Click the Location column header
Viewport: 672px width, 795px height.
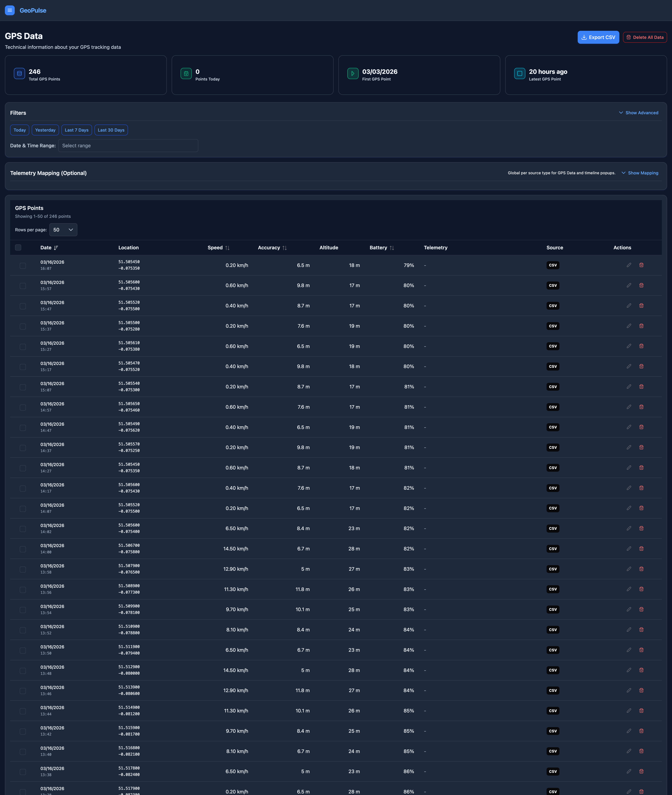tap(128, 248)
